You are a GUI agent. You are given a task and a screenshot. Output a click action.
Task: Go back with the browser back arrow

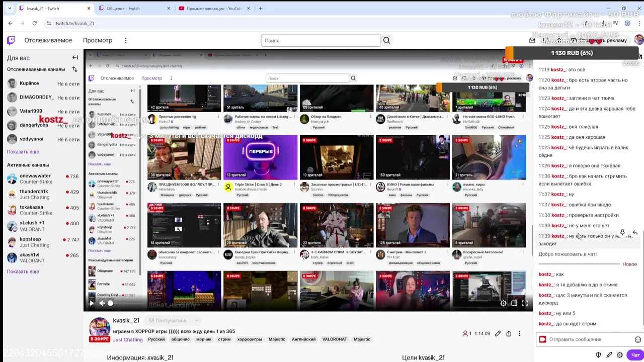(10, 23)
